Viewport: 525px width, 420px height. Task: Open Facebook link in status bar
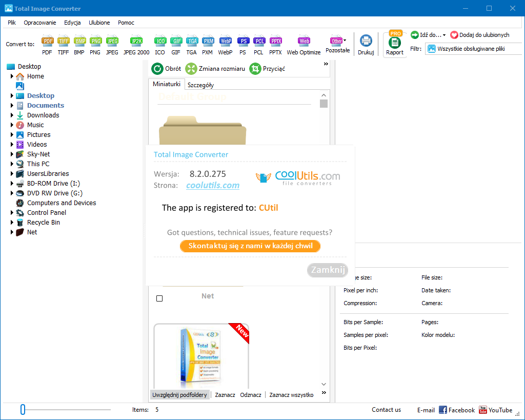coord(457,410)
